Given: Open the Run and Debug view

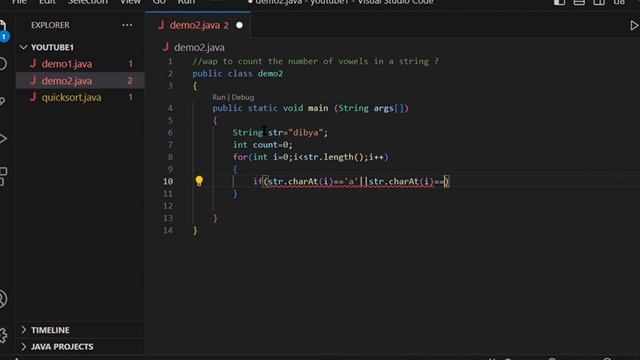Looking at the screenshot, I should pos(3,138).
